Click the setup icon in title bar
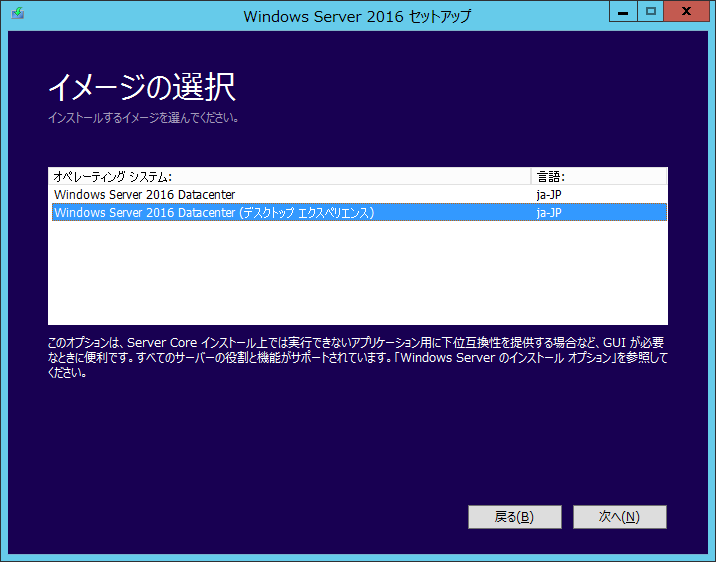 [18, 13]
